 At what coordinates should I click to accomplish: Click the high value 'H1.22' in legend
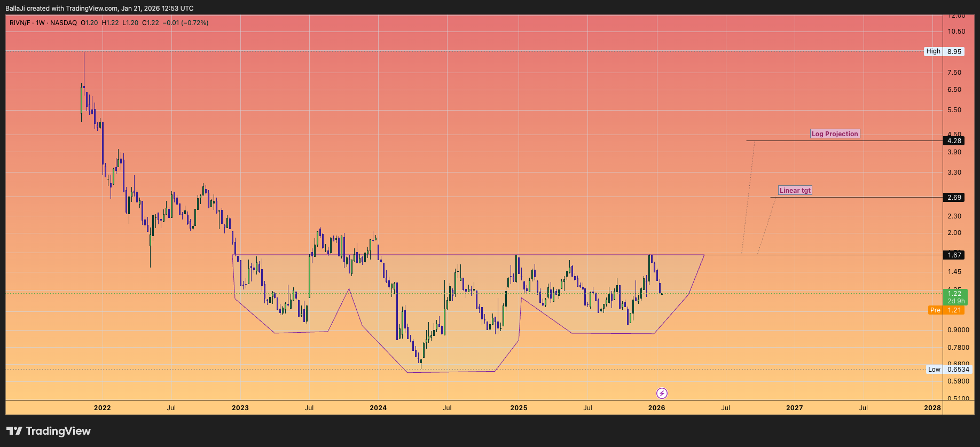(x=110, y=23)
